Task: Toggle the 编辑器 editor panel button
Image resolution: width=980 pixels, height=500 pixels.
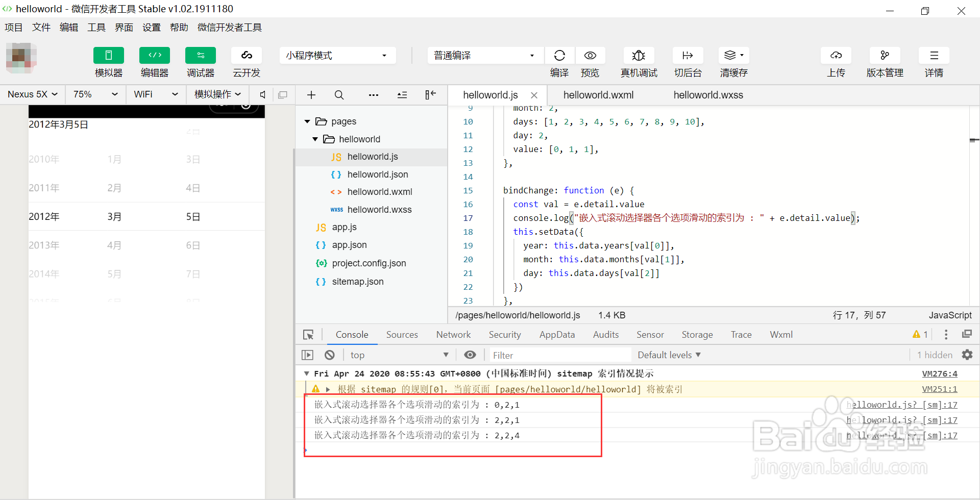Action: (x=154, y=55)
